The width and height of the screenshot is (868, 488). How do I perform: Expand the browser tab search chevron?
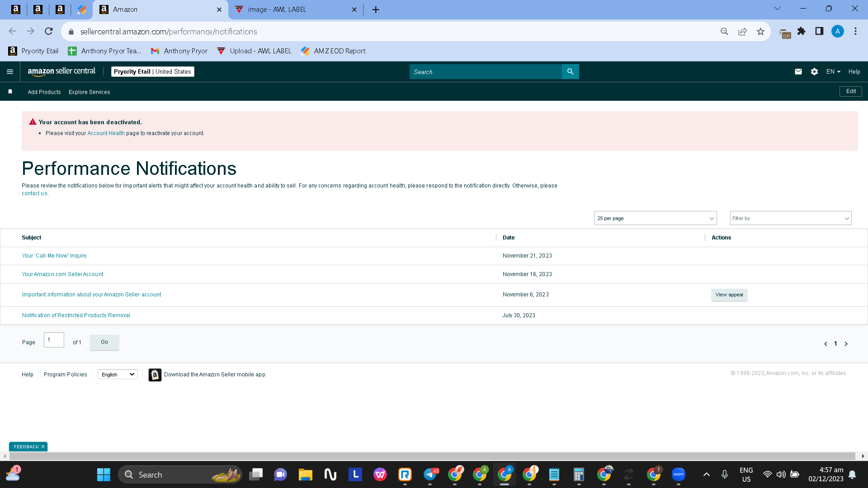point(777,9)
